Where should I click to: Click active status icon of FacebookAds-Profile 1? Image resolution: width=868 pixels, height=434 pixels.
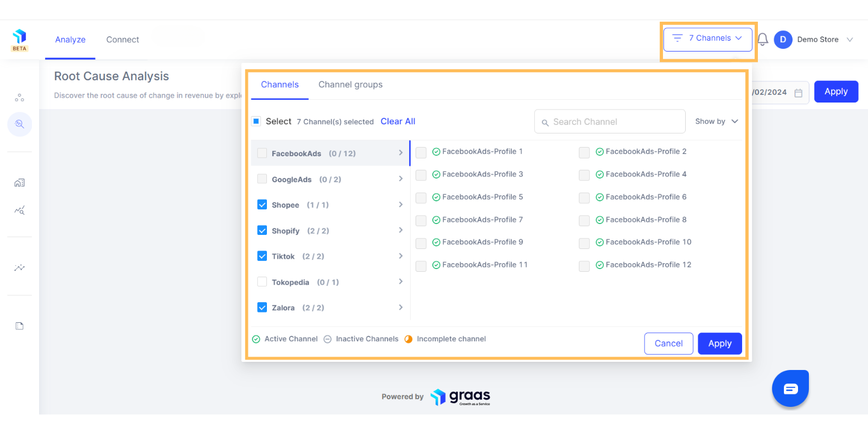(436, 152)
